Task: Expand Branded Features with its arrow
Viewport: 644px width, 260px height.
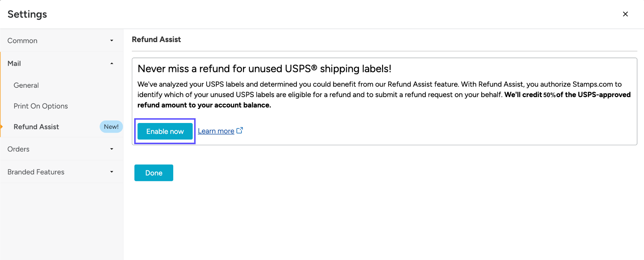Action: [112, 172]
